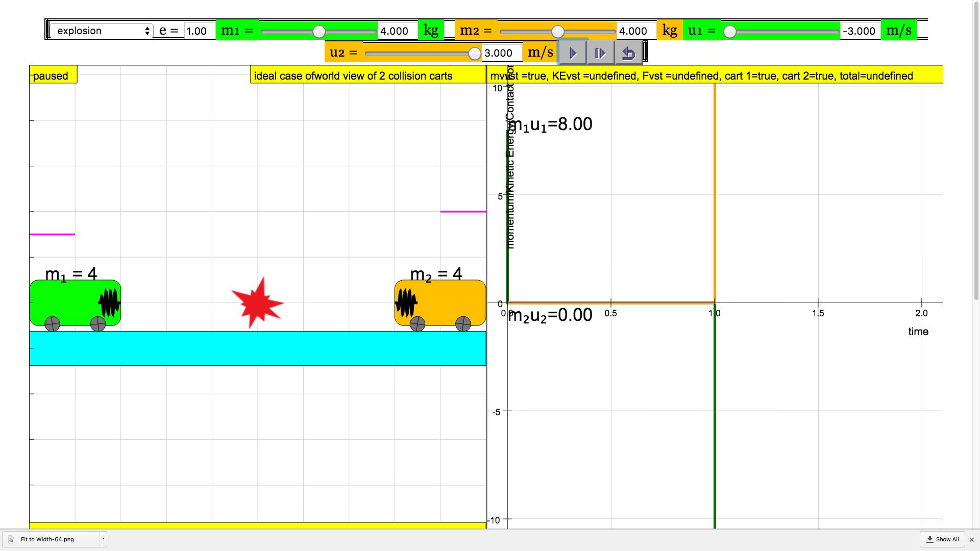Click the ideal case world view title
The height and width of the screenshot is (551, 980).
coord(368,74)
